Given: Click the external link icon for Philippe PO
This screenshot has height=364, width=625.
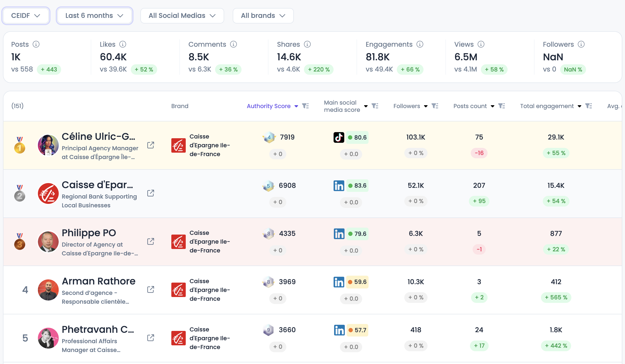Looking at the screenshot, I should [x=151, y=241].
